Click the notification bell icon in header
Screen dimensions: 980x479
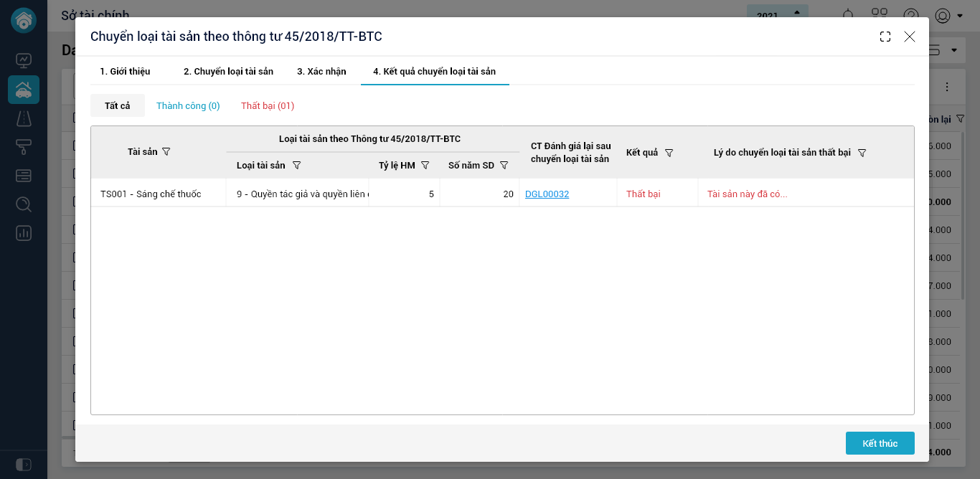click(x=849, y=15)
